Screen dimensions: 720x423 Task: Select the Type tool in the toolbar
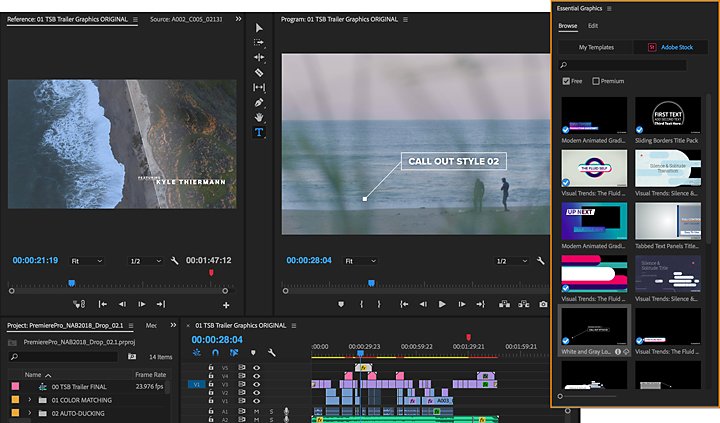[x=259, y=132]
